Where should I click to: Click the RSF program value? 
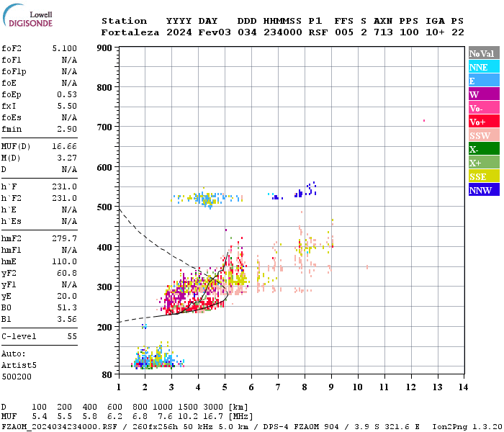(x=318, y=32)
